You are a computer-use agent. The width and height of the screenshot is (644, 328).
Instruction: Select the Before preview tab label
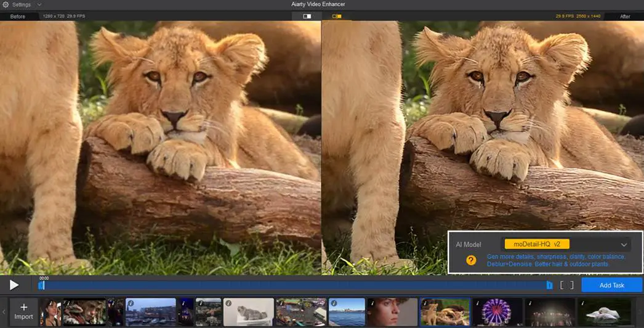point(18,17)
